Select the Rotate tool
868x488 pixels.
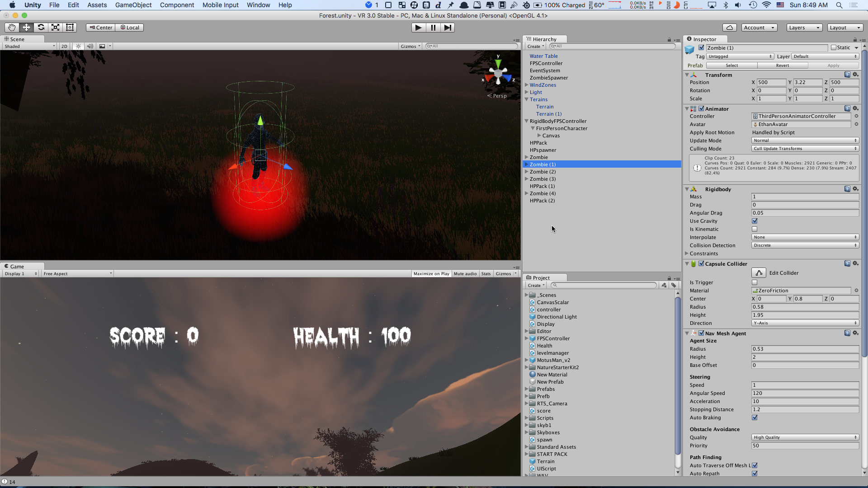[41, 28]
